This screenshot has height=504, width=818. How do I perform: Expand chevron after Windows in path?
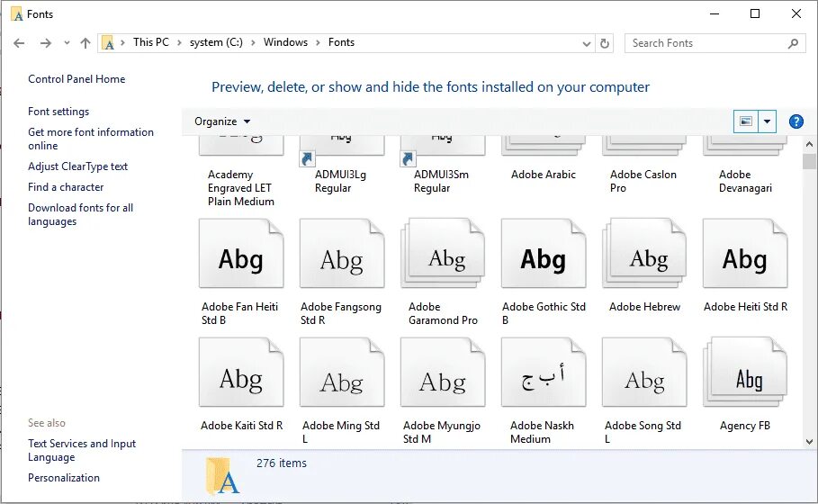coord(318,43)
